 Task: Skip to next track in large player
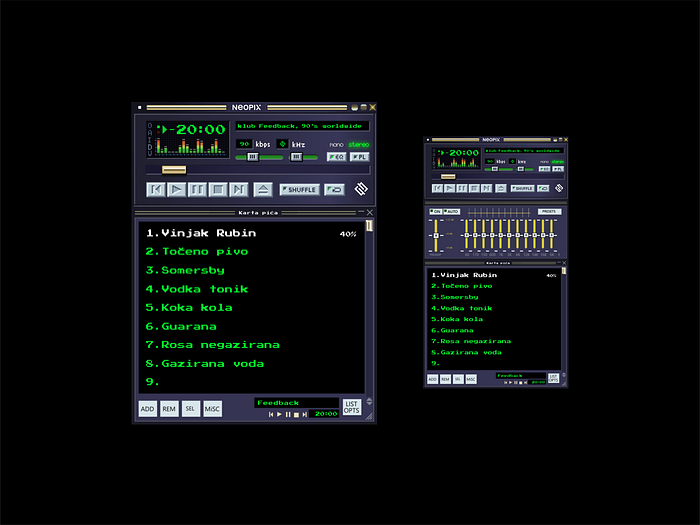coord(238,190)
